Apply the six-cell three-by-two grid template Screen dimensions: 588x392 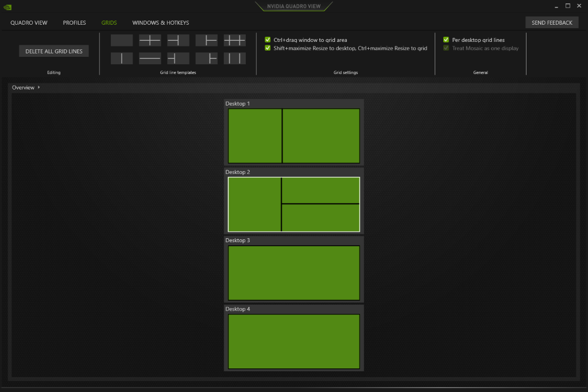tap(235, 40)
